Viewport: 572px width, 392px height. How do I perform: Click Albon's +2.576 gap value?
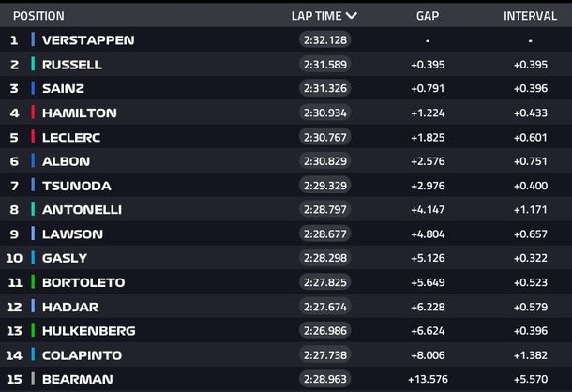pos(427,161)
